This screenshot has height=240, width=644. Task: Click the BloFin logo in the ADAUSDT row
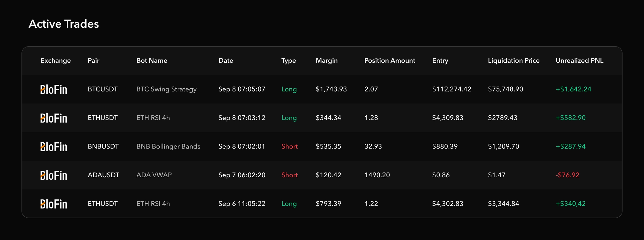(x=54, y=175)
